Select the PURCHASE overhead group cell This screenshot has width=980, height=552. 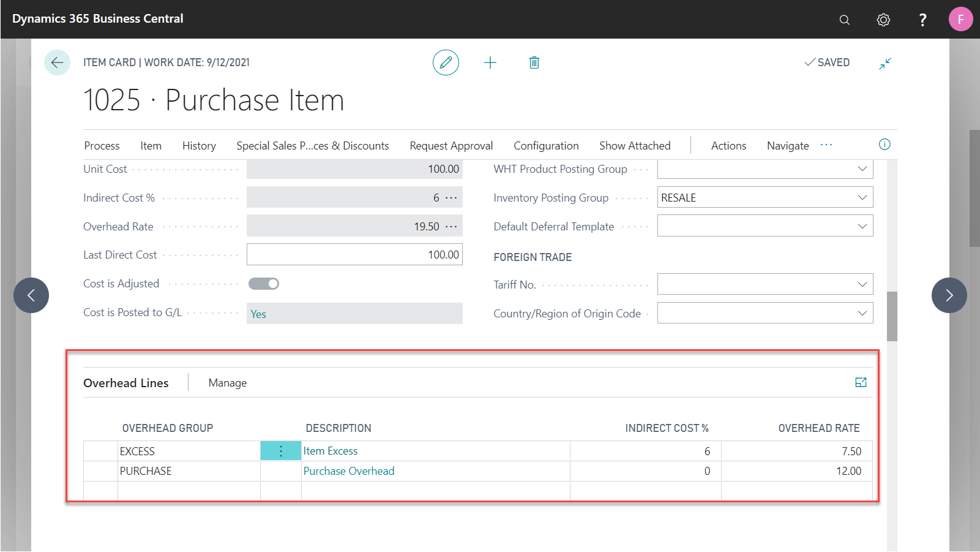(x=189, y=471)
